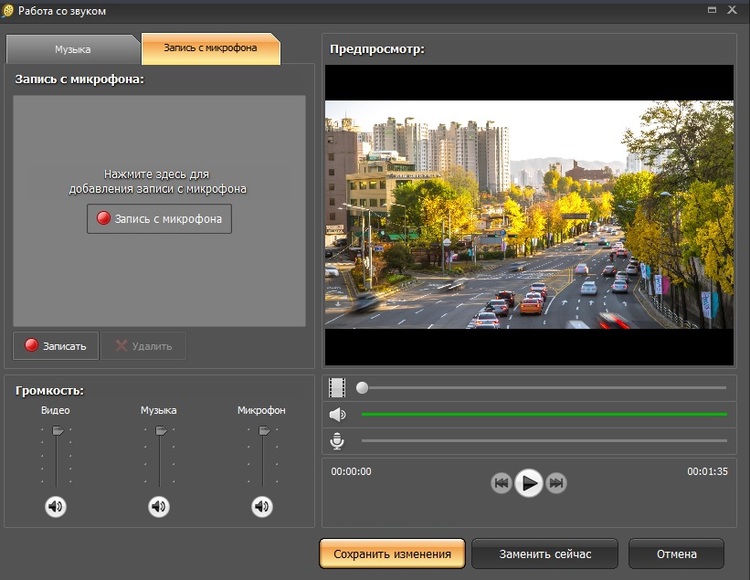Mute the Музыка volume speaker icon

[159, 506]
